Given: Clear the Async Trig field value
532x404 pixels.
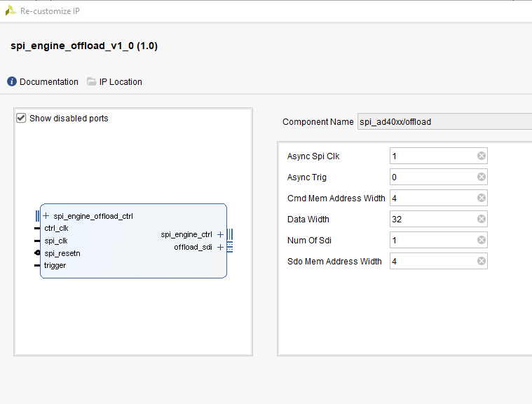Looking at the screenshot, I should 482,177.
